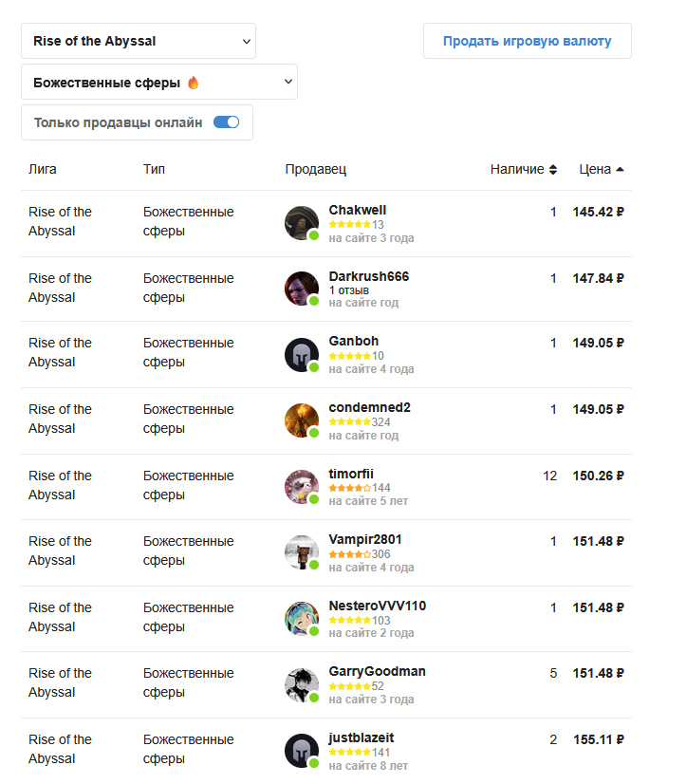
Task: Click timorfii's avatar picture
Action: (x=302, y=487)
